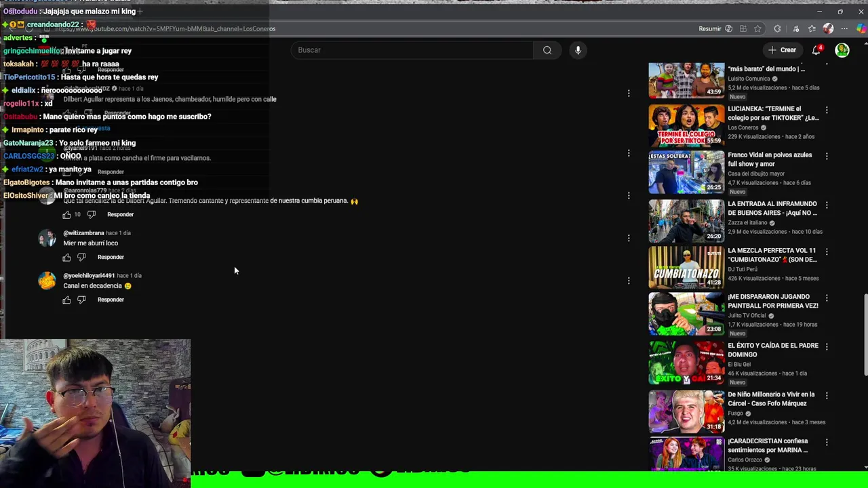
Task: Dislike the comment about cumbia peruana
Action: click(92, 214)
